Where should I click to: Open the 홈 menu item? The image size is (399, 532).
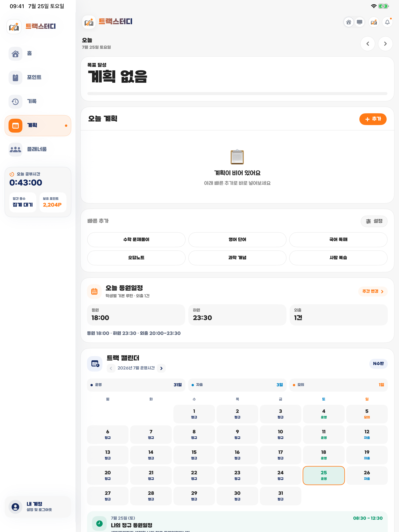point(38,54)
